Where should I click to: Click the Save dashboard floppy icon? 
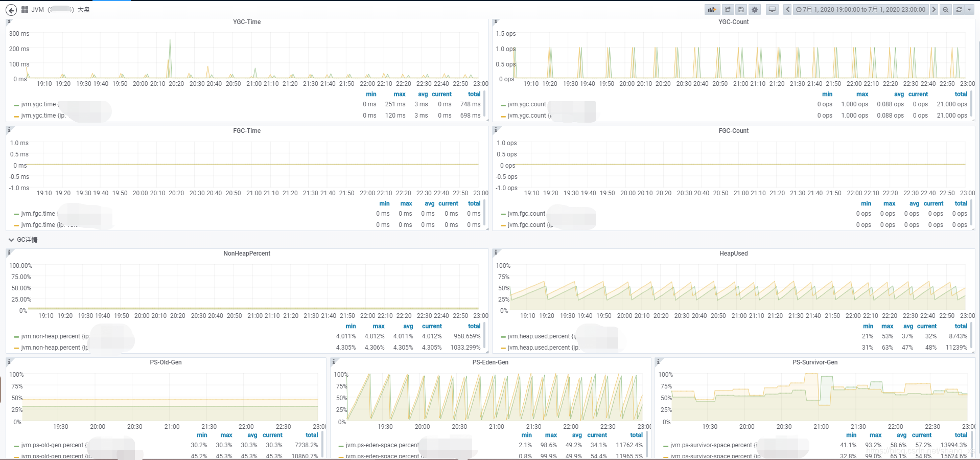click(x=741, y=10)
